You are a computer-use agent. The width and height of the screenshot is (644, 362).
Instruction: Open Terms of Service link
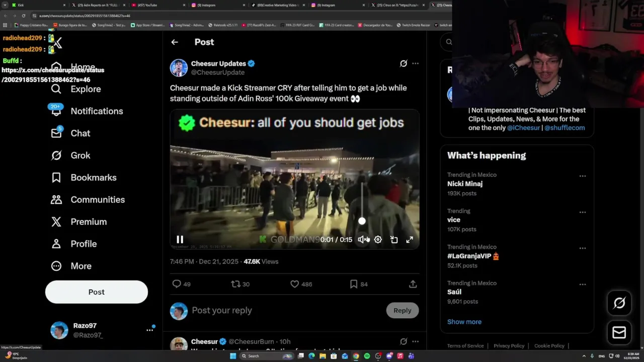(465, 346)
